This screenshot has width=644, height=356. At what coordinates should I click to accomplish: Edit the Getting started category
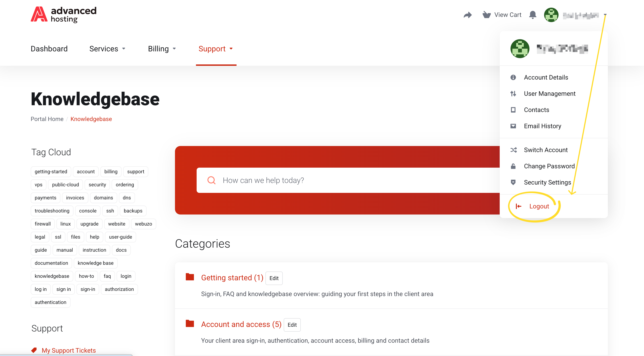[274, 278]
